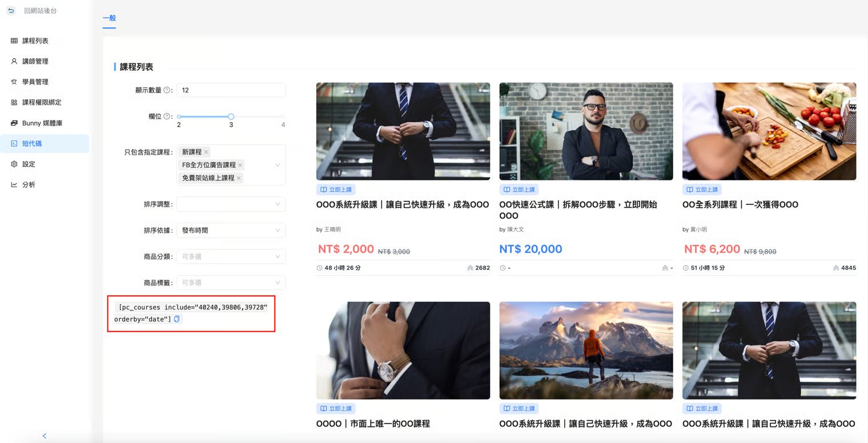
Task: Click the help icon next to 欄位
Action: pos(167,116)
